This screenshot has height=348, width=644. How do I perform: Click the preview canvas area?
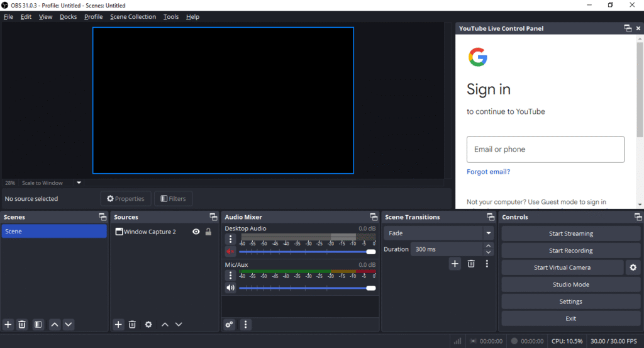point(223,101)
